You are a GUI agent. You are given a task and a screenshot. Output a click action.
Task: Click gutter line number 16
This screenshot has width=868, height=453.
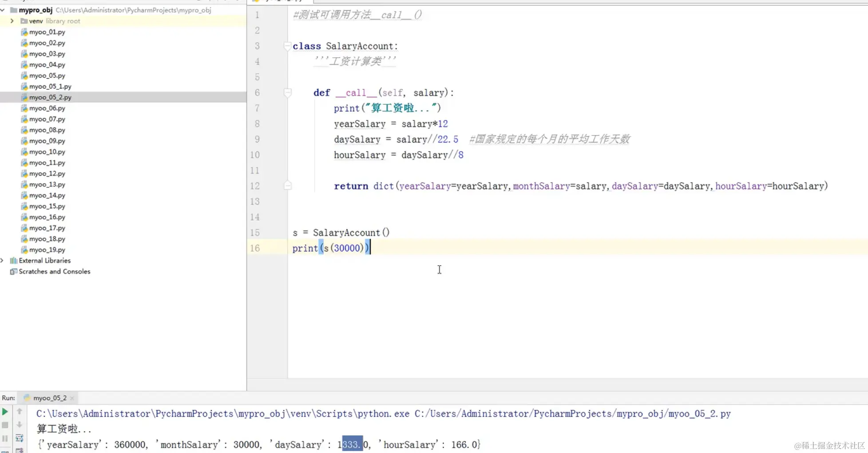pos(255,248)
